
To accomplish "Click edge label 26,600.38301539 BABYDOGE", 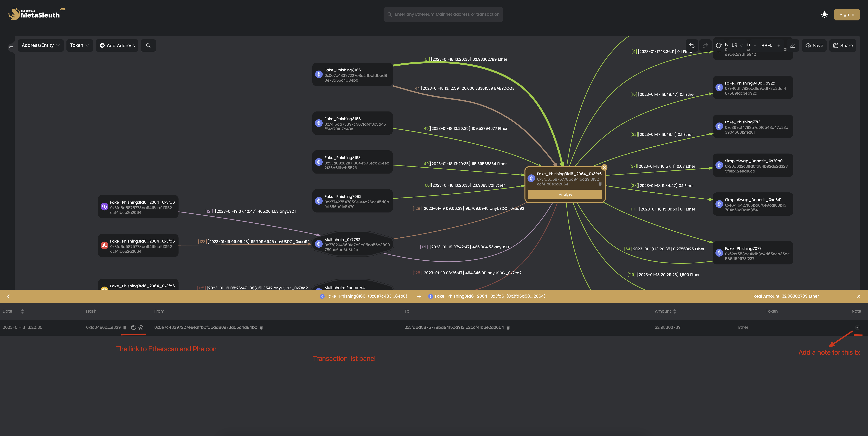I will tap(464, 88).
